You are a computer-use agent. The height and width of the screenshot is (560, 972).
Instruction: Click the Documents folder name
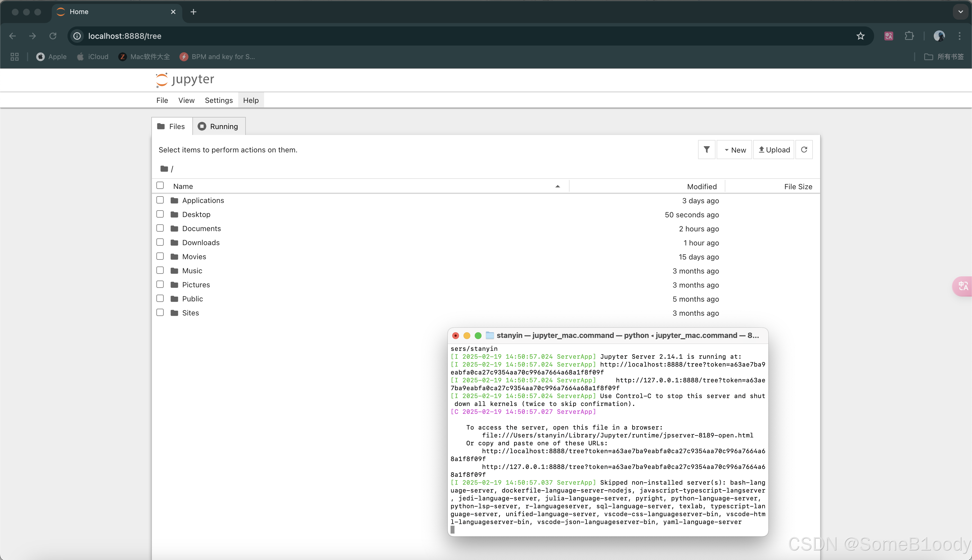tap(202, 229)
